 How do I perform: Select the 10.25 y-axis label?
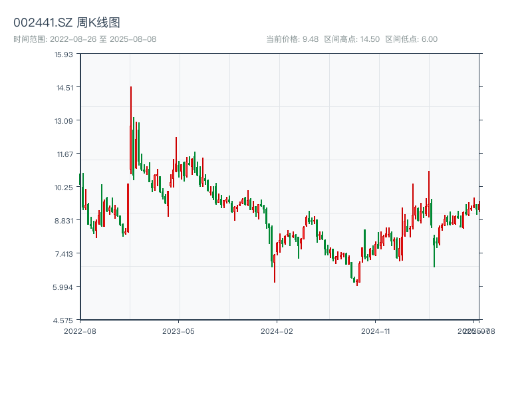point(64,187)
